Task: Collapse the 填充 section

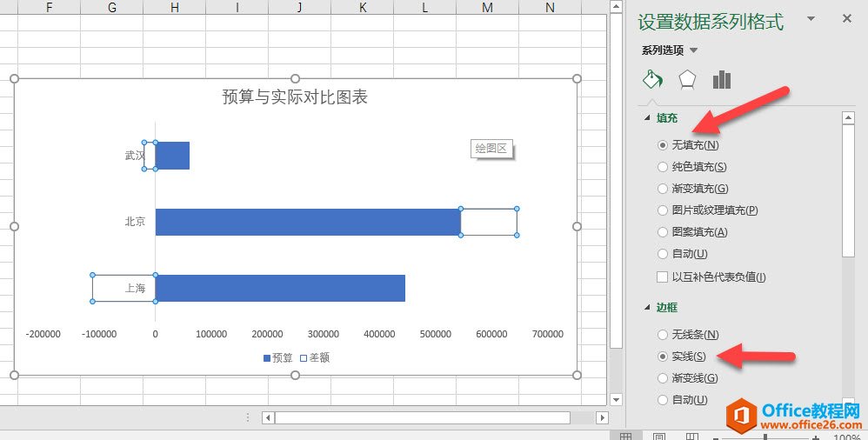Action: [646, 118]
